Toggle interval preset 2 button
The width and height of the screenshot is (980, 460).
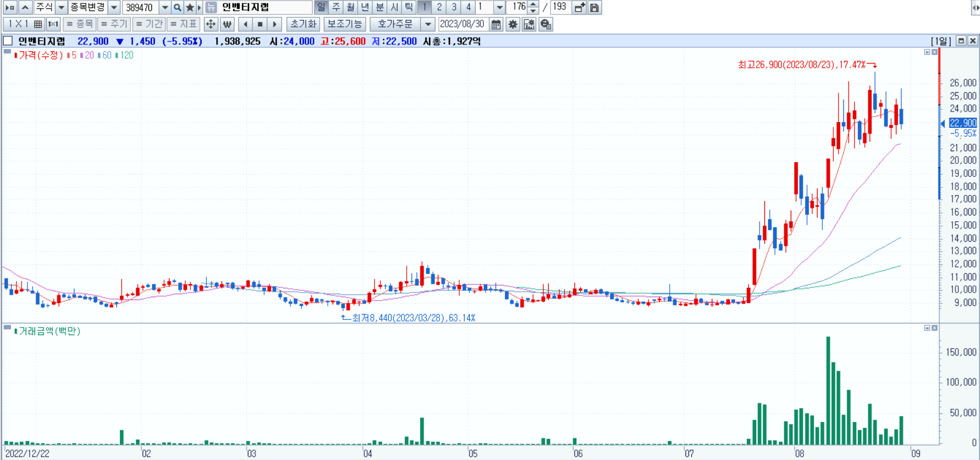click(x=439, y=8)
